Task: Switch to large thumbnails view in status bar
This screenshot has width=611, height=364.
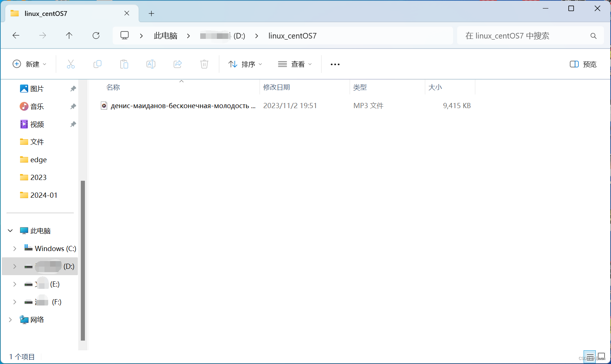Action: pyautogui.click(x=601, y=357)
